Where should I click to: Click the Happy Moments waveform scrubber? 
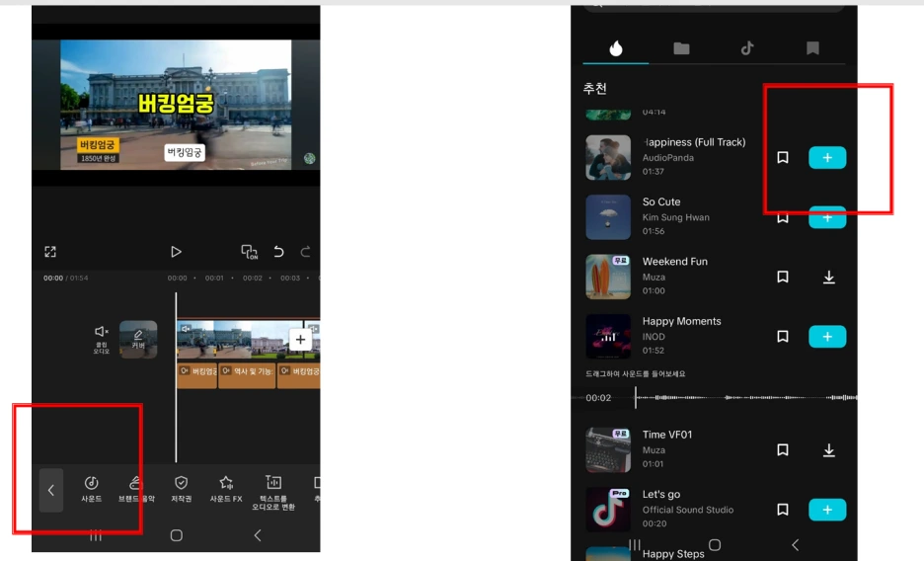pos(745,398)
